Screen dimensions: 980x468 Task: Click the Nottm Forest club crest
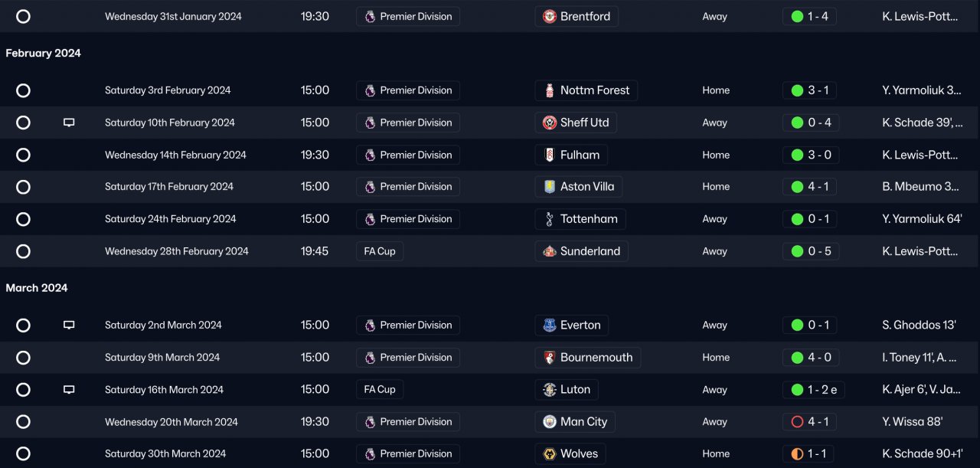pos(549,90)
